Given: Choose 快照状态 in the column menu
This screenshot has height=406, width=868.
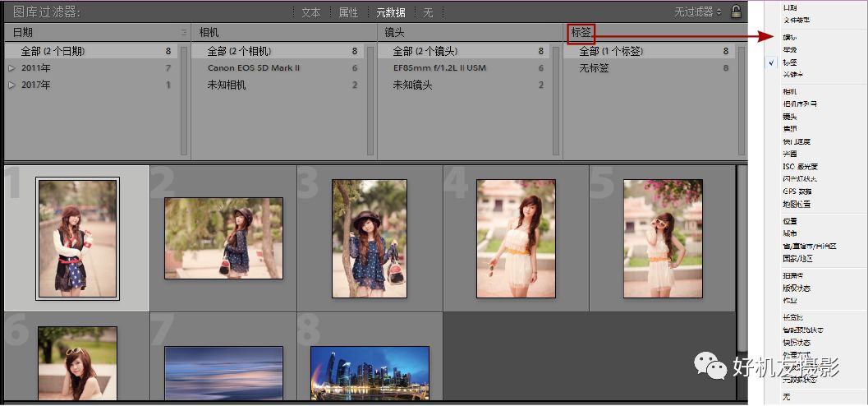Looking at the screenshot, I should pos(796,342).
